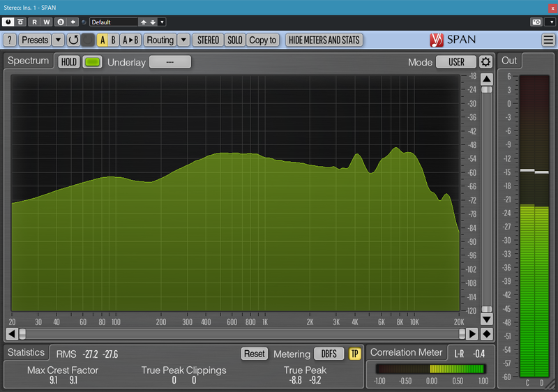This screenshot has height=392, width=558.
Task: Open the top-right host functions dropdown arrow
Action: point(551,22)
